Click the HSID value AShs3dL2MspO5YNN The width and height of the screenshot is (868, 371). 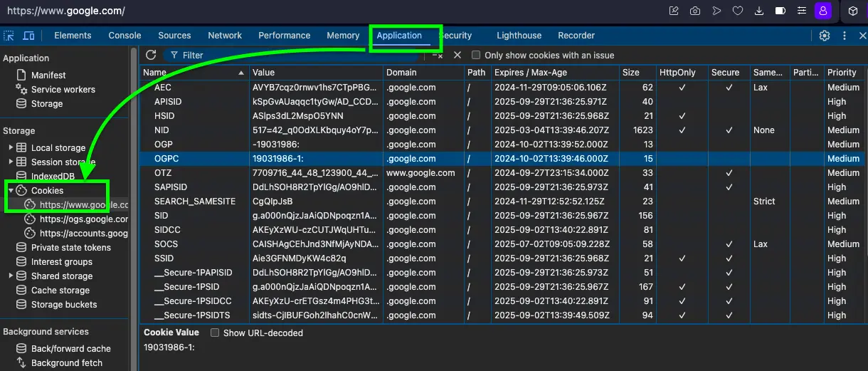[x=298, y=116]
